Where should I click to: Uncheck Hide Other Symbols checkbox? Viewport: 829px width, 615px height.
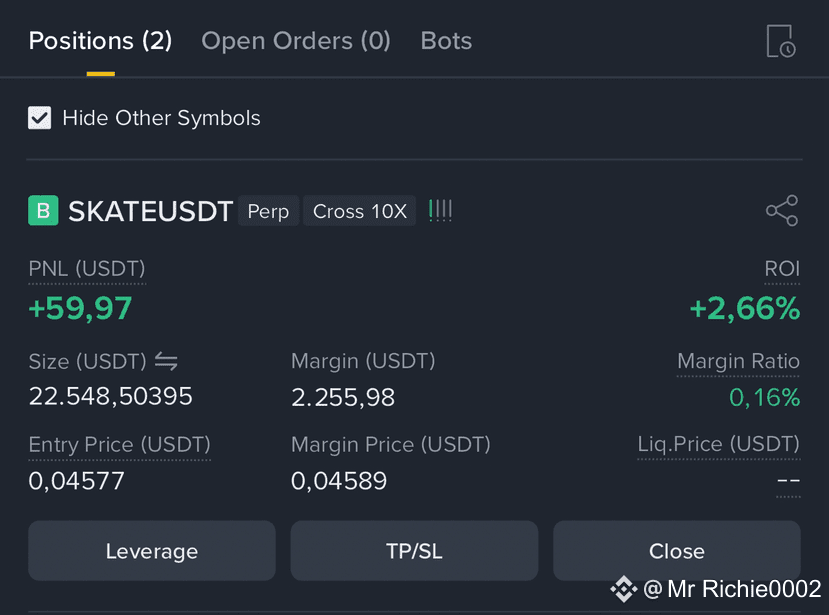[40, 117]
